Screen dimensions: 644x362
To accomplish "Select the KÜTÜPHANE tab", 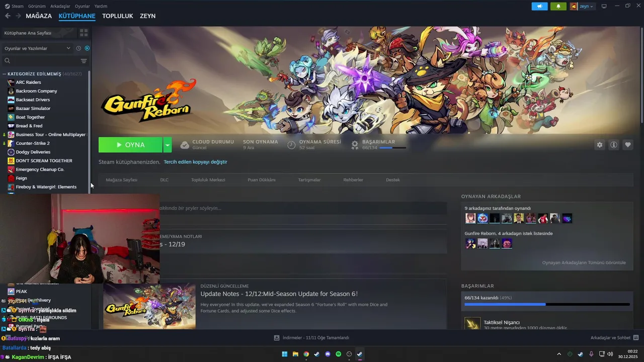I will [x=77, y=16].
